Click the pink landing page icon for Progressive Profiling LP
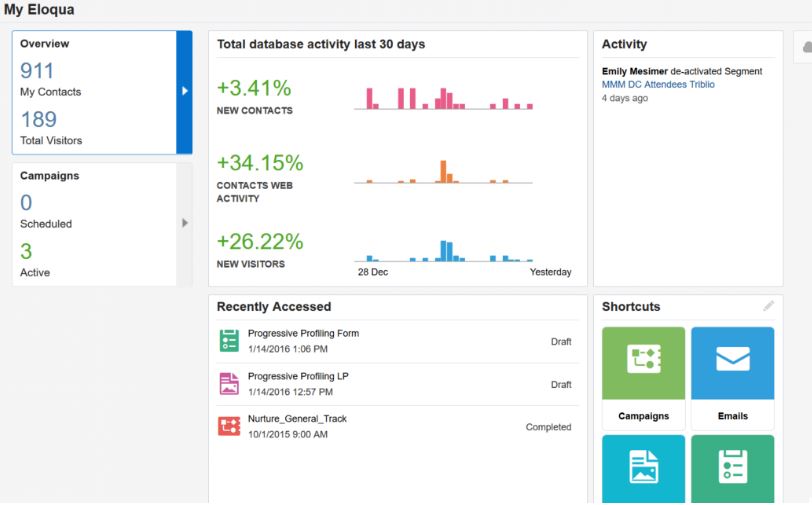The image size is (812, 505). coord(229,384)
